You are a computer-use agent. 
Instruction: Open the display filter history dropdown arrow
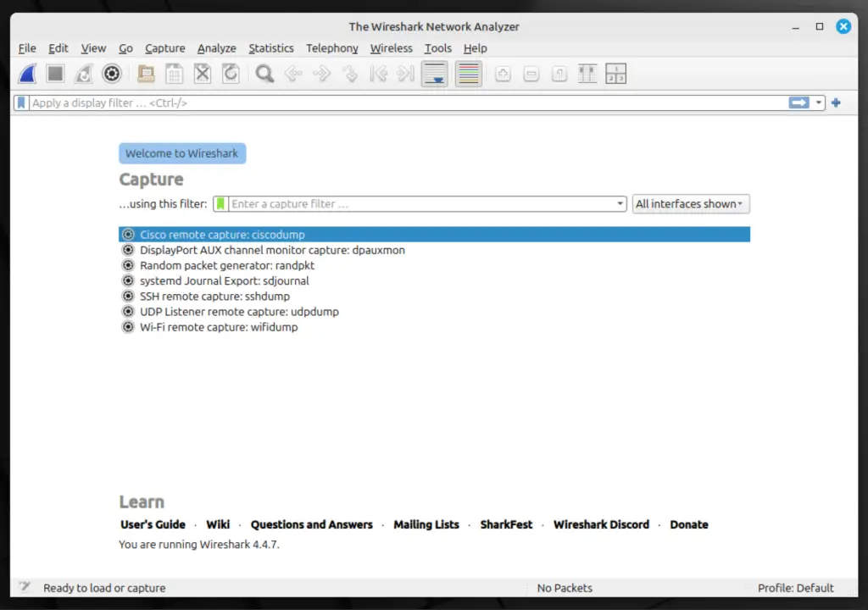[x=818, y=103]
